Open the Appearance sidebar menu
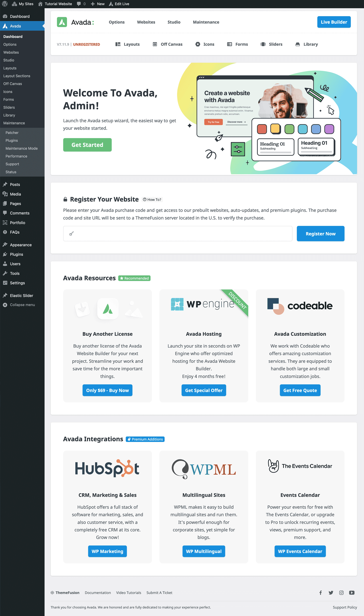The width and height of the screenshot is (364, 616). coord(22,245)
